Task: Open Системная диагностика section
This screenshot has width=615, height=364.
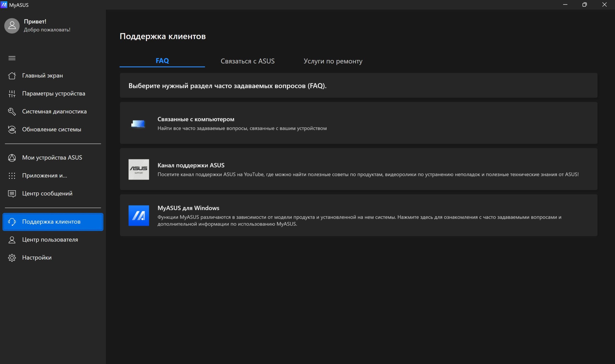Action: (x=53, y=111)
